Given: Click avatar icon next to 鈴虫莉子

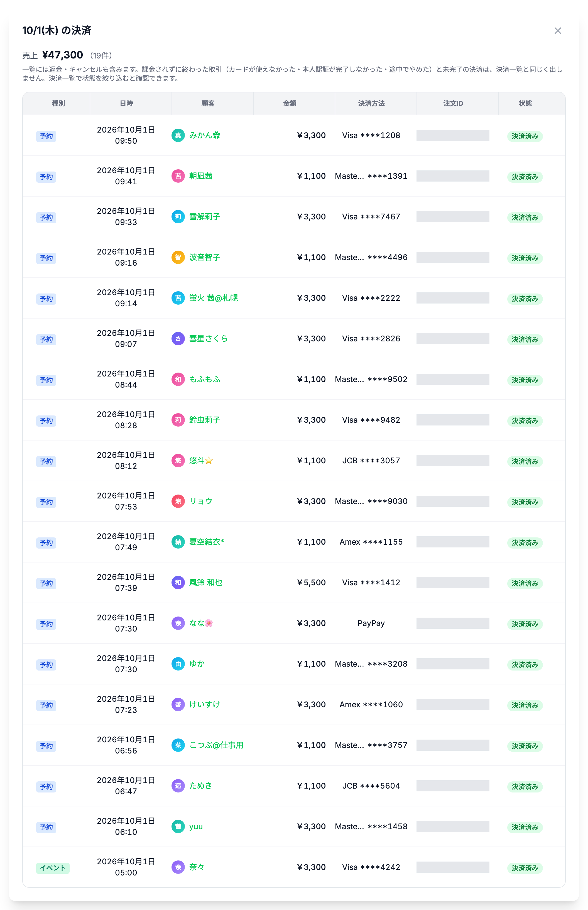Looking at the screenshot, I should click(178, 420).
